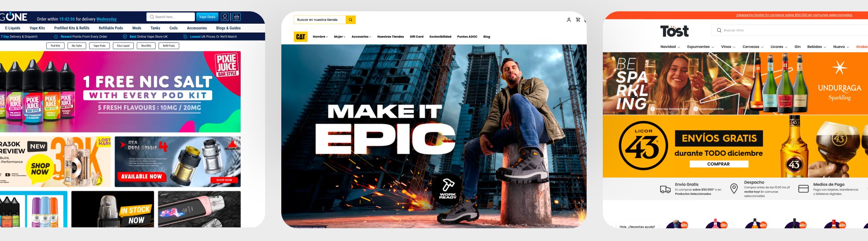The width and height of the screenshot is (868, 241).
Task: Open Vape Kits menu
Action: pos(37,28)
